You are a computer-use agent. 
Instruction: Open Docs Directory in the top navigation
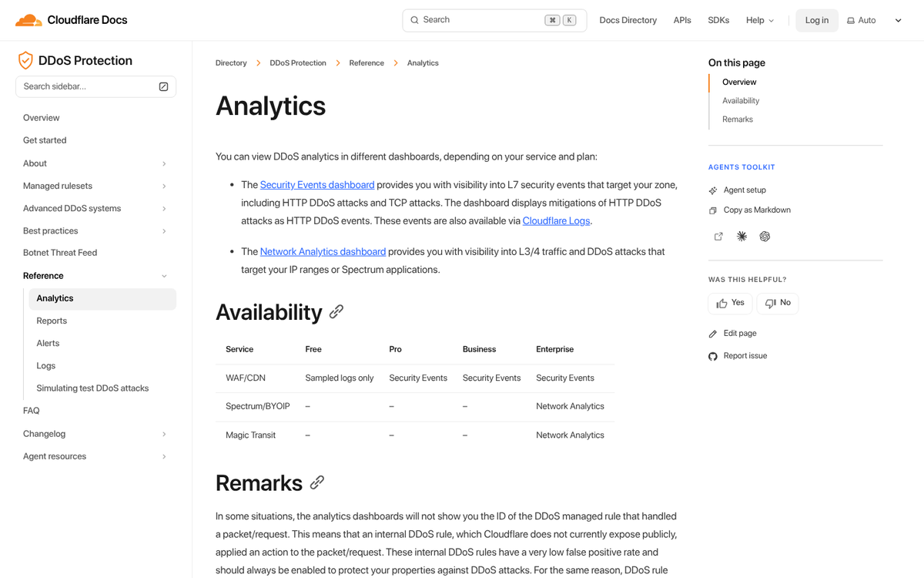tap(628, 21)
